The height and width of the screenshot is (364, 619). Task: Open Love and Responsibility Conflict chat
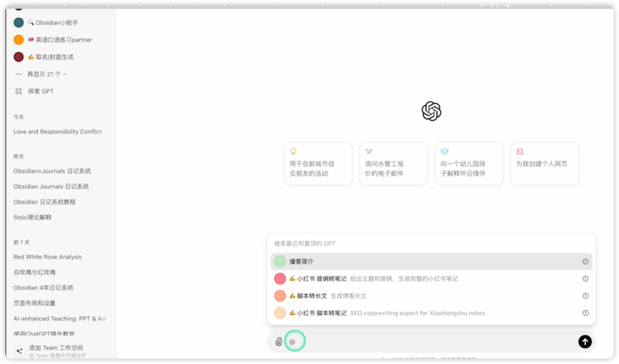57,131
